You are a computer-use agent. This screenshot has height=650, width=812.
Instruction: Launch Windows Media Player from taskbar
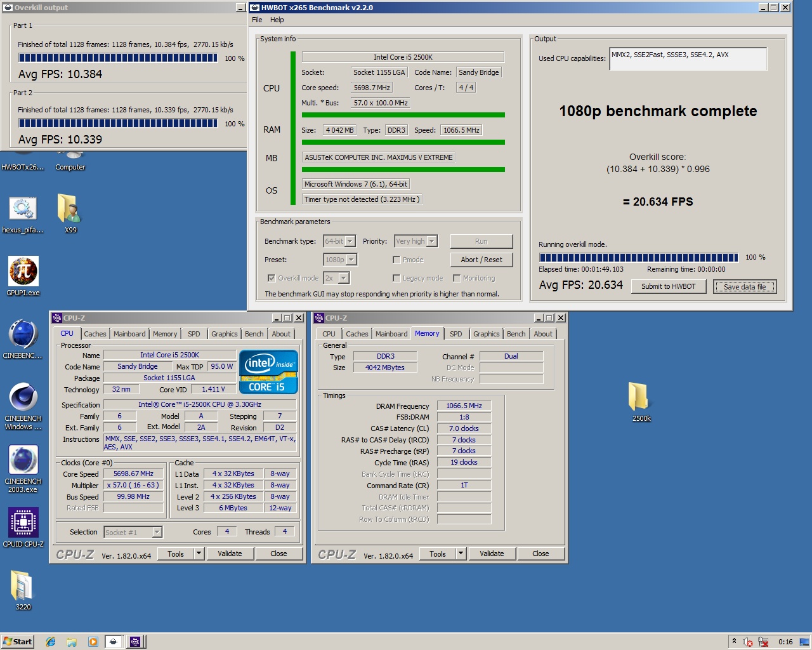tap(93, 642)
